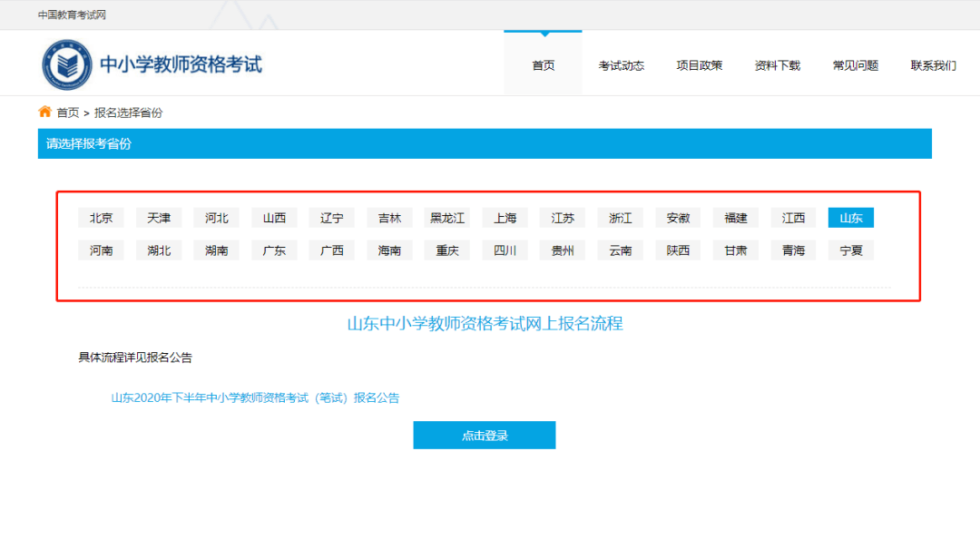
Task: Select the 上海 province button
Action: [x=505, y=218]
